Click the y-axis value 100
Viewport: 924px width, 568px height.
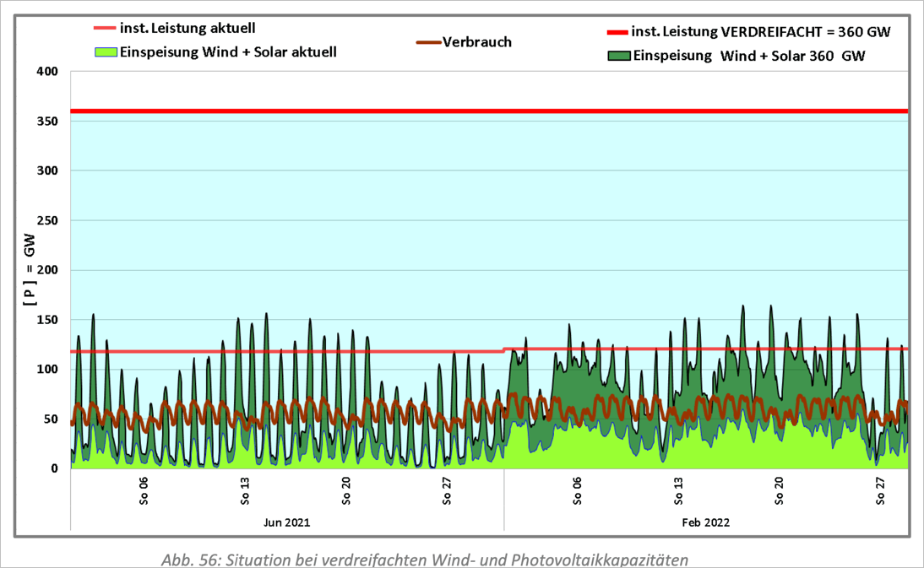(47, 370)
